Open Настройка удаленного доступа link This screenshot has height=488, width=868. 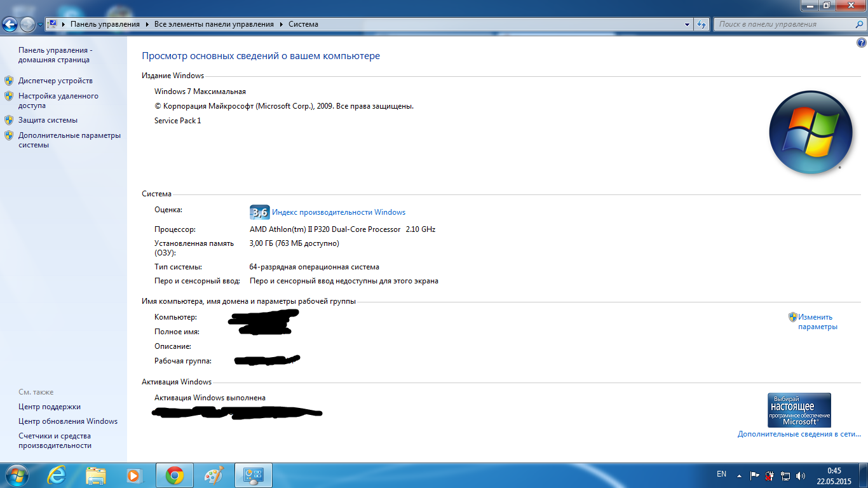coord(58,100)
